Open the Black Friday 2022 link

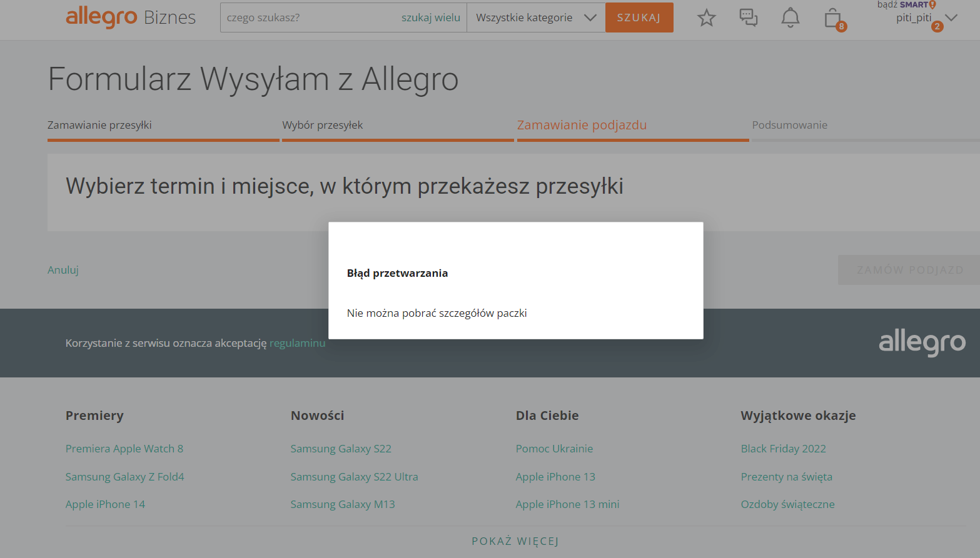[x=783, y=448]
